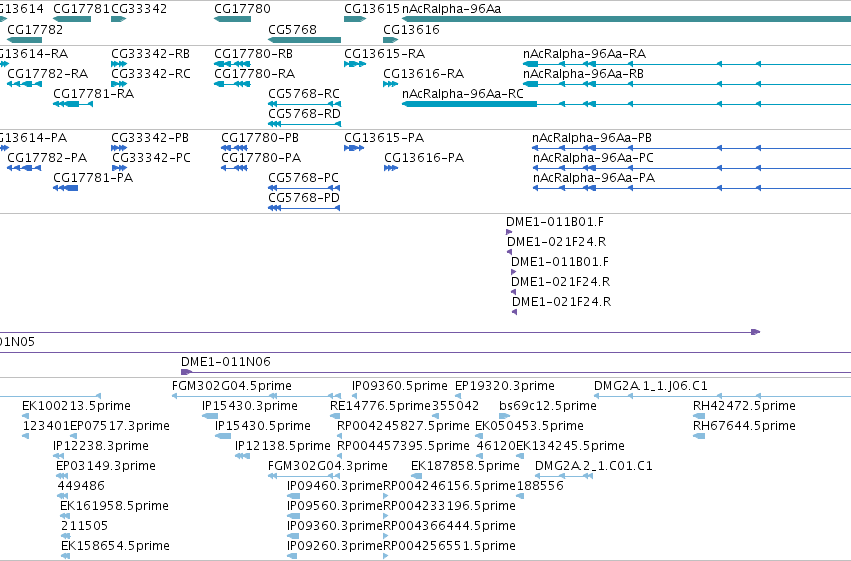Viewport: 851px width, 561px height.
Task: Select gene CG17780 label
Action: tap(242, 9)
